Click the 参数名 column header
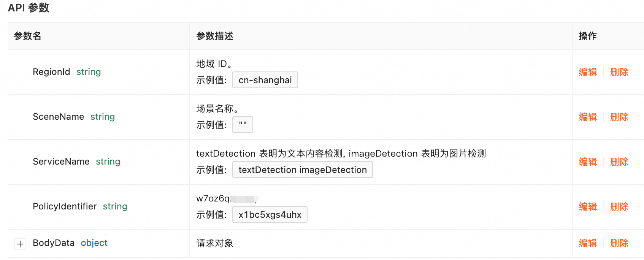 coord(27,36)
